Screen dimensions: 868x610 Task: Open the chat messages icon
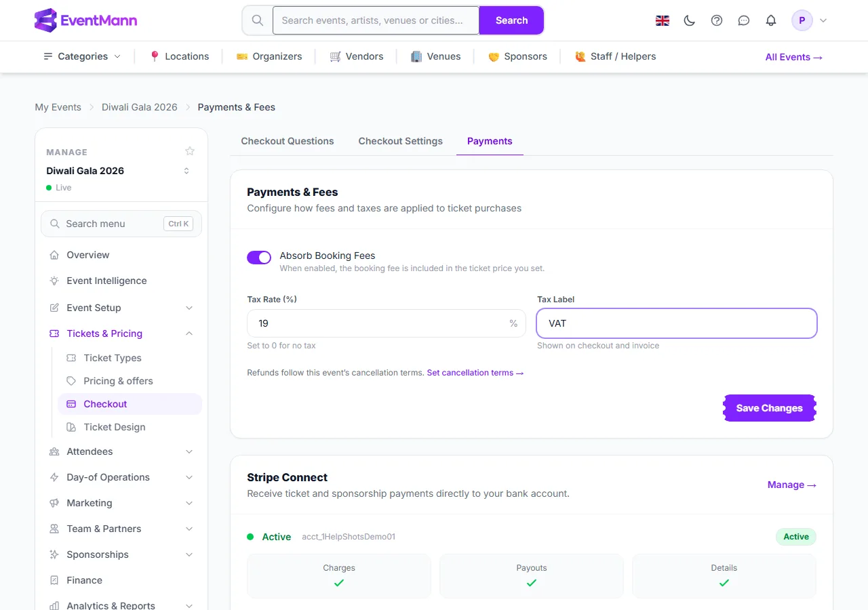[744, 20]
